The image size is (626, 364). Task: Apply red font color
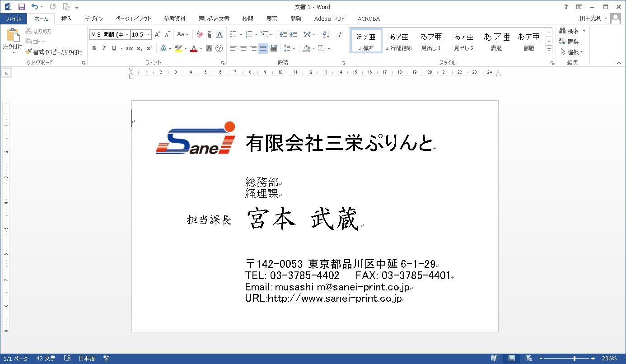194,48
